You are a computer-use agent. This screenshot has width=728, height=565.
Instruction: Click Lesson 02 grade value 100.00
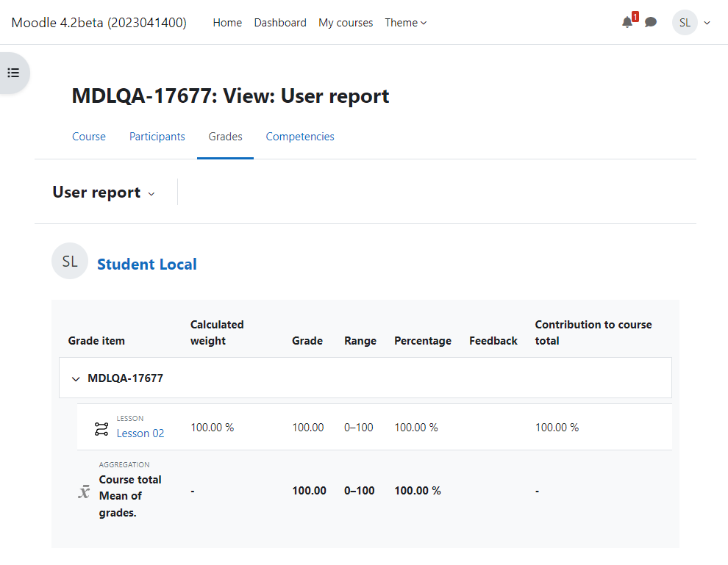click(x=308, y=427)
